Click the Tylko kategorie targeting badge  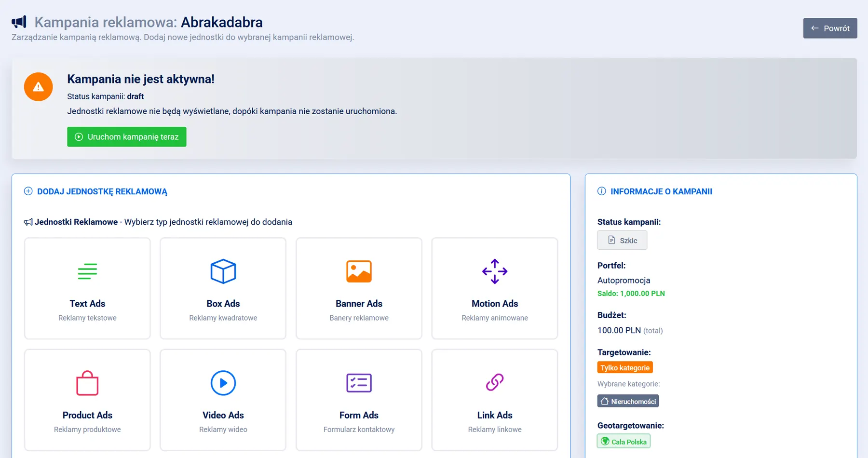click(625, 367)
